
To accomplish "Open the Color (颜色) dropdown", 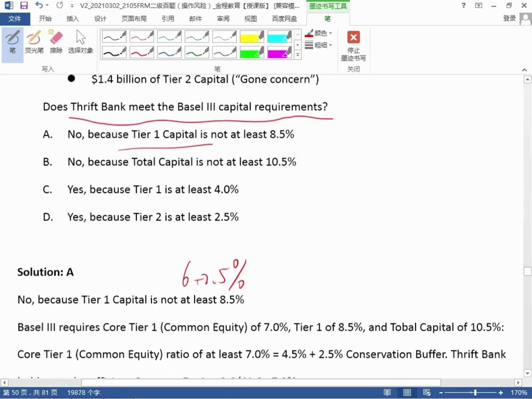I will (x=318, y=33).
